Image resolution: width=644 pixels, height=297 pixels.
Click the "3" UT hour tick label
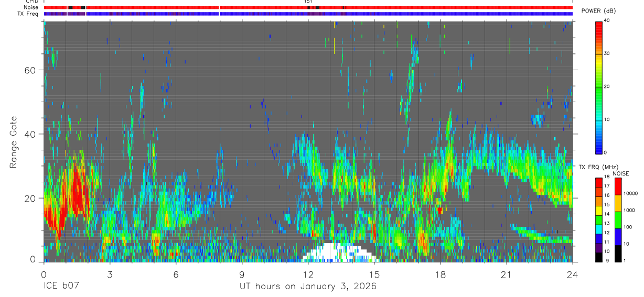point(110,274)
